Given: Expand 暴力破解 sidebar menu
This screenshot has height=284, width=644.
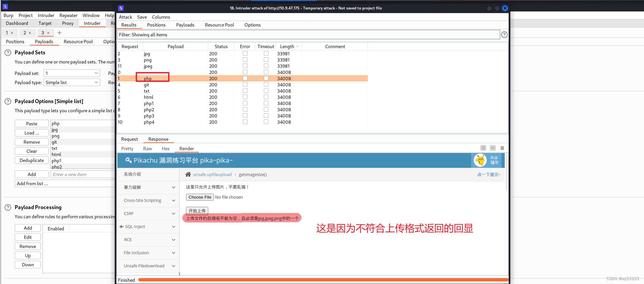Looking at the screenshot, I should (x=148, y=187).
